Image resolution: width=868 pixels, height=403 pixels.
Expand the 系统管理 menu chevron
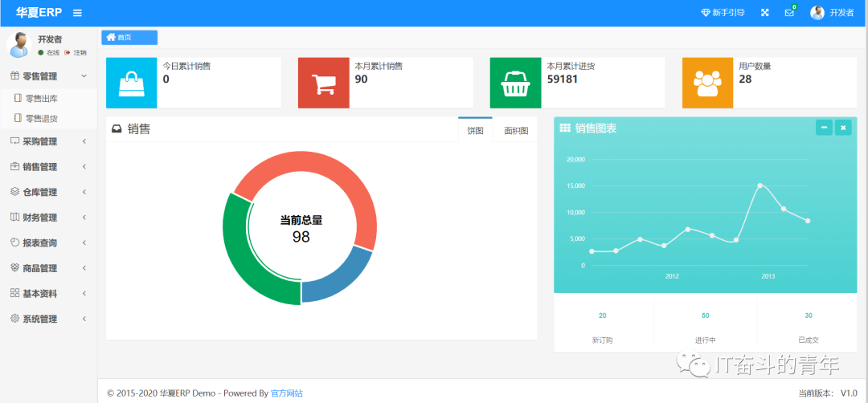point(84,319)
